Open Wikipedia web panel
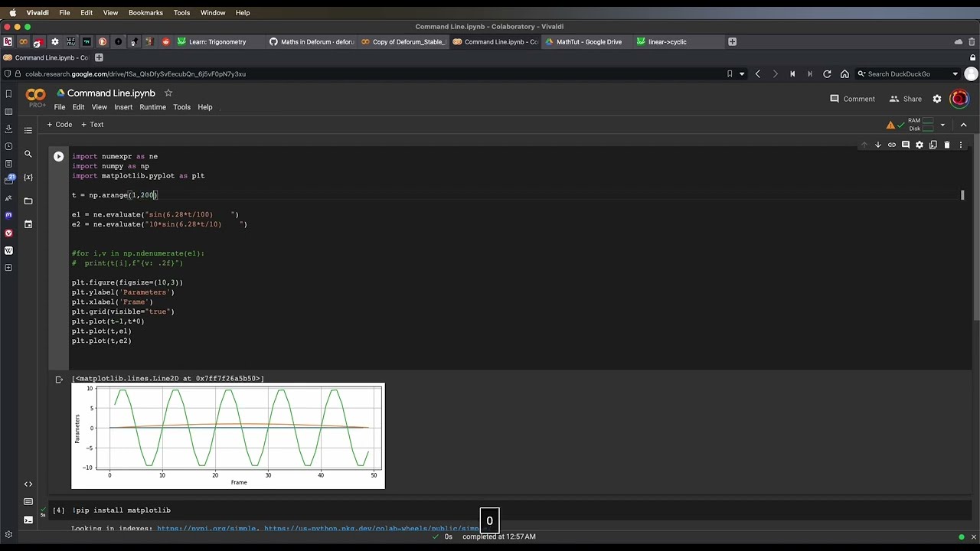 point(8,250)
